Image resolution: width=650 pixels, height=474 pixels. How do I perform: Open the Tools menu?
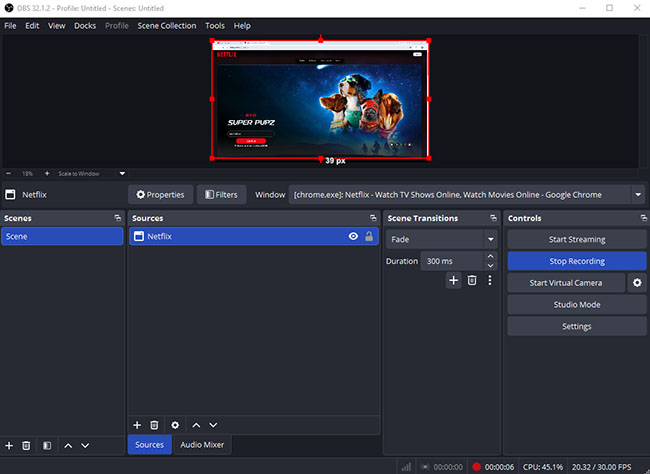point(215,26)
